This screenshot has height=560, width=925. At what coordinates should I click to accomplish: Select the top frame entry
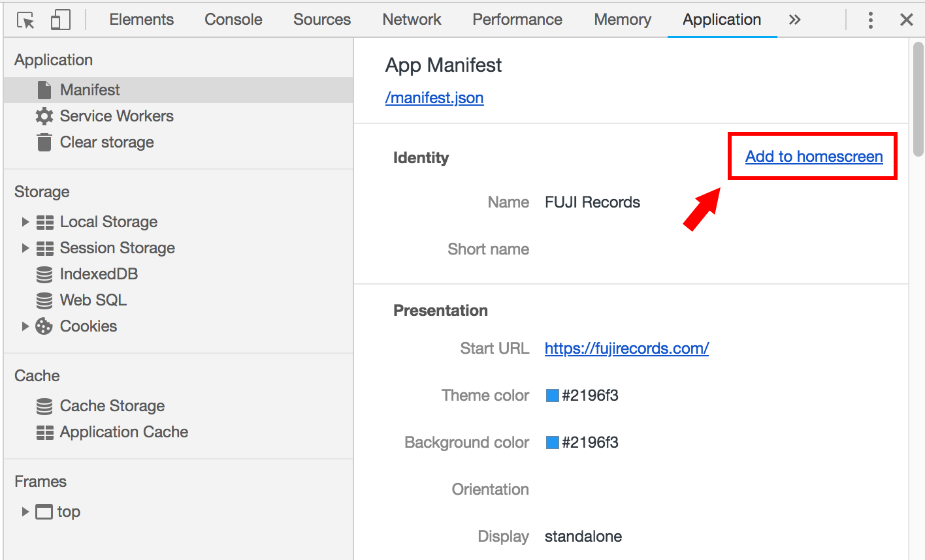(x=69, y=512)
